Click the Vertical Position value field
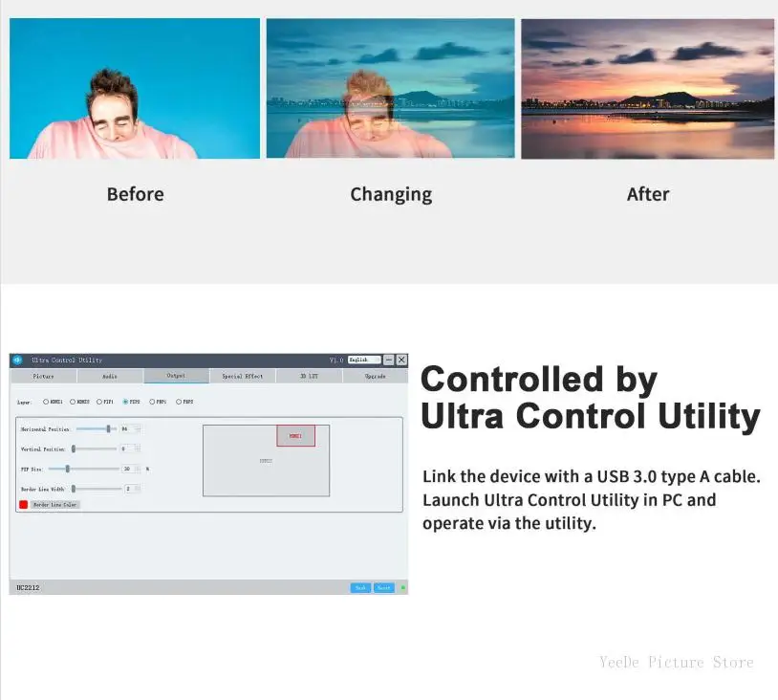Screen dimensions: 778x700 pos(131,448)
